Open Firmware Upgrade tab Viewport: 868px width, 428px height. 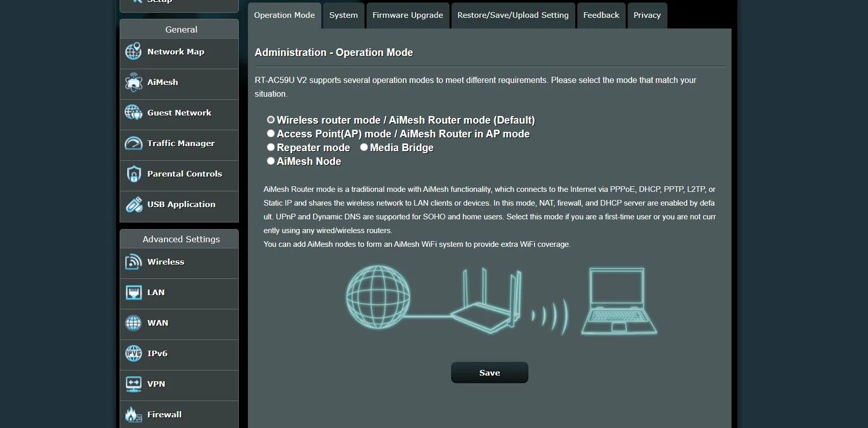tap(408, 15)
